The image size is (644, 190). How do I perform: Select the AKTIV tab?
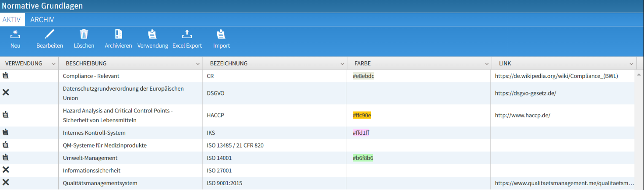(11, 20)
